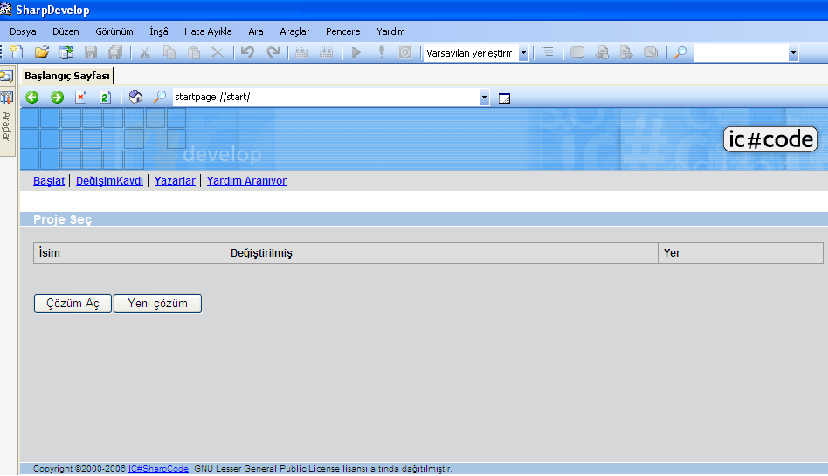The width and height of the screenshot is (828, 476).
Task: Open the Görünüm menu
Action: [x=114, y=32]
